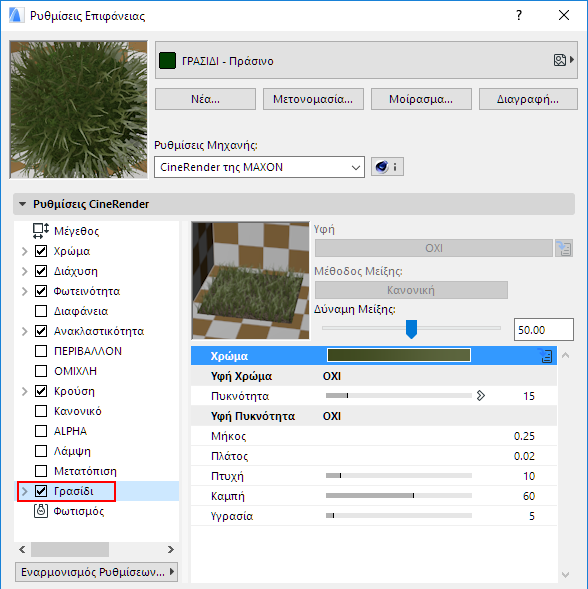Click the Νέα... button
The image size is (588, 589).
click(205, 99)
